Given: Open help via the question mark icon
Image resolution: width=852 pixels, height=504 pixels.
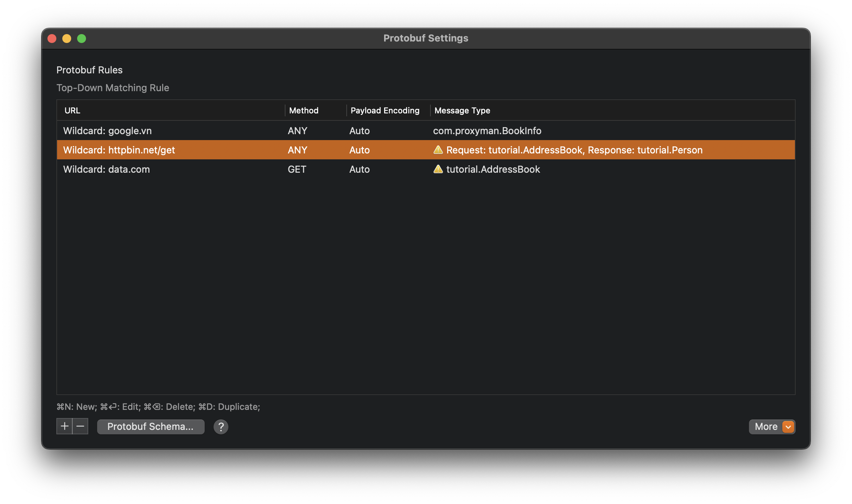Looking at the screenshot, I should pos(221,427).
